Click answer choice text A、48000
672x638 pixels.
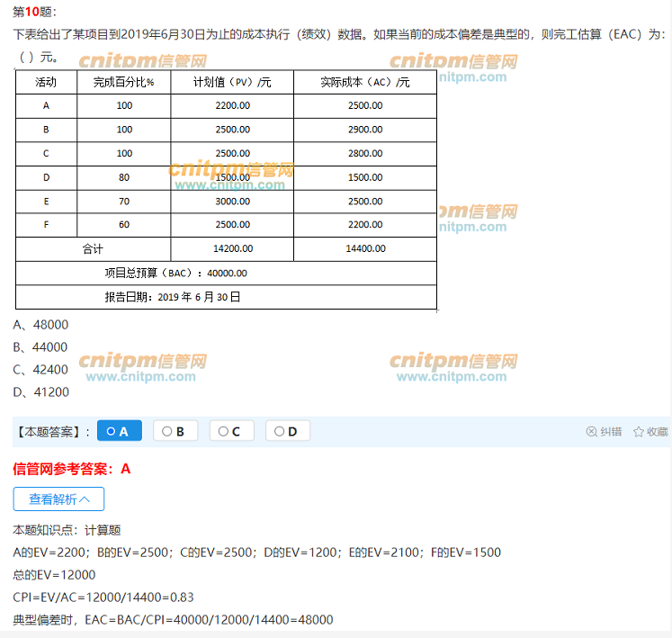point(41,325)
